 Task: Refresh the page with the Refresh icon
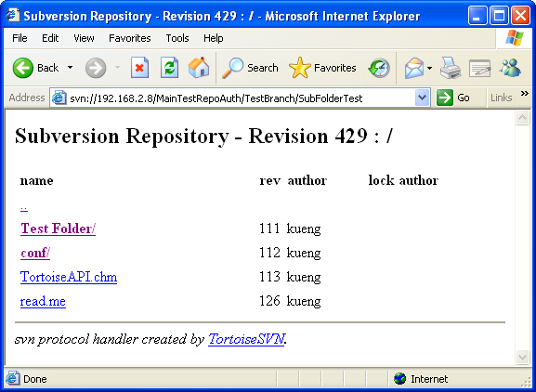170,68
